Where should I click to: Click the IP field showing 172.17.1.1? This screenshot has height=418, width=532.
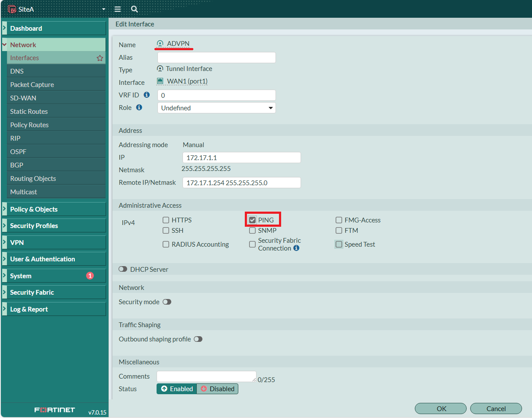242,158
